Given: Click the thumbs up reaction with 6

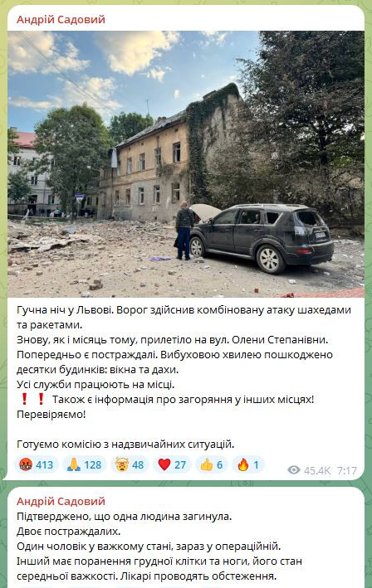Looking at the screenshot, I should pyautogui.click(x=212, y=465).
